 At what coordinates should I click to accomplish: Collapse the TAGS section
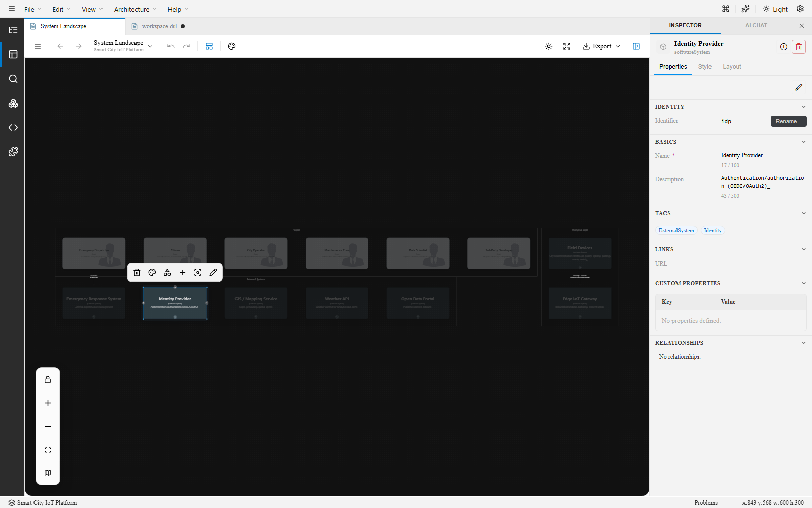pyautogui.click(x=804, y=213)
